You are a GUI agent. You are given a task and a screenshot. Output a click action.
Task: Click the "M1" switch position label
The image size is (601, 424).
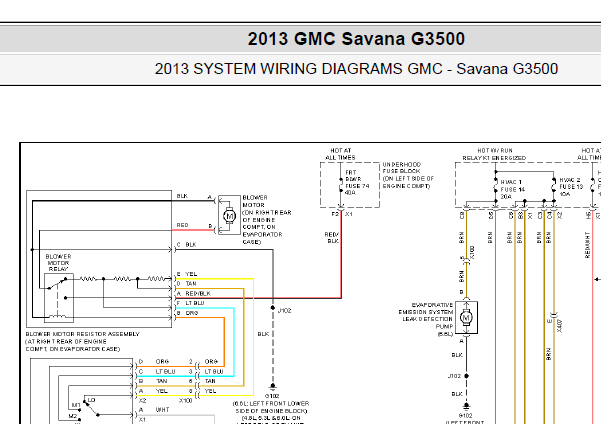click(x=76, y=405)
